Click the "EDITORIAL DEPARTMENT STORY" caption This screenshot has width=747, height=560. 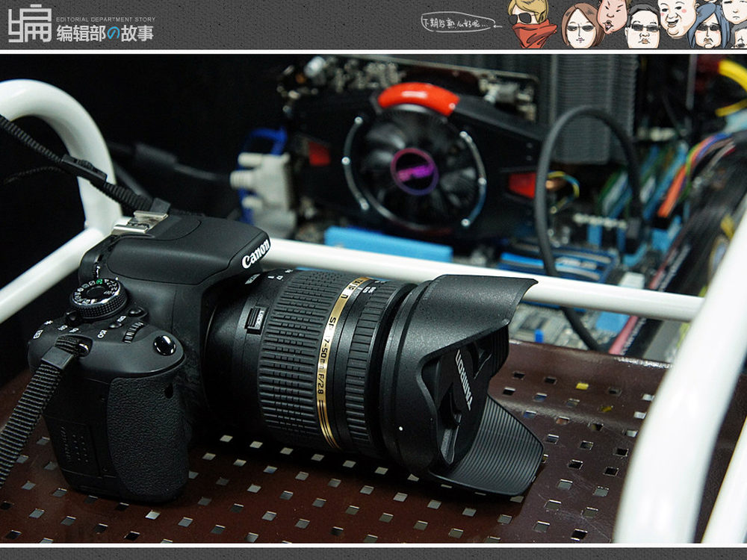pyautogui.click(x=106, y=19)
